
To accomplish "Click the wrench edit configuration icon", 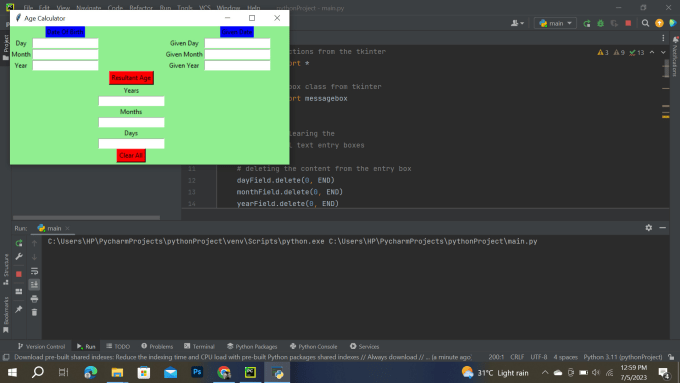I will [x=19, y=257].
